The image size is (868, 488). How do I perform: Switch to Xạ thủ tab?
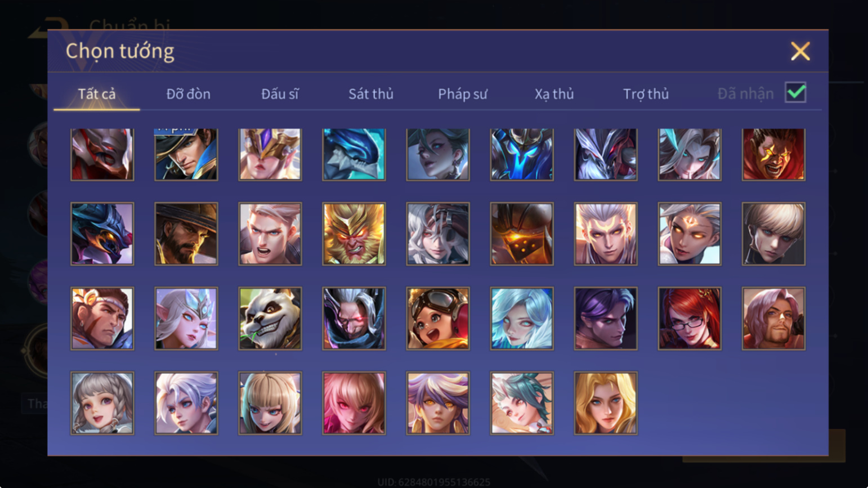(x=554, y=94)
